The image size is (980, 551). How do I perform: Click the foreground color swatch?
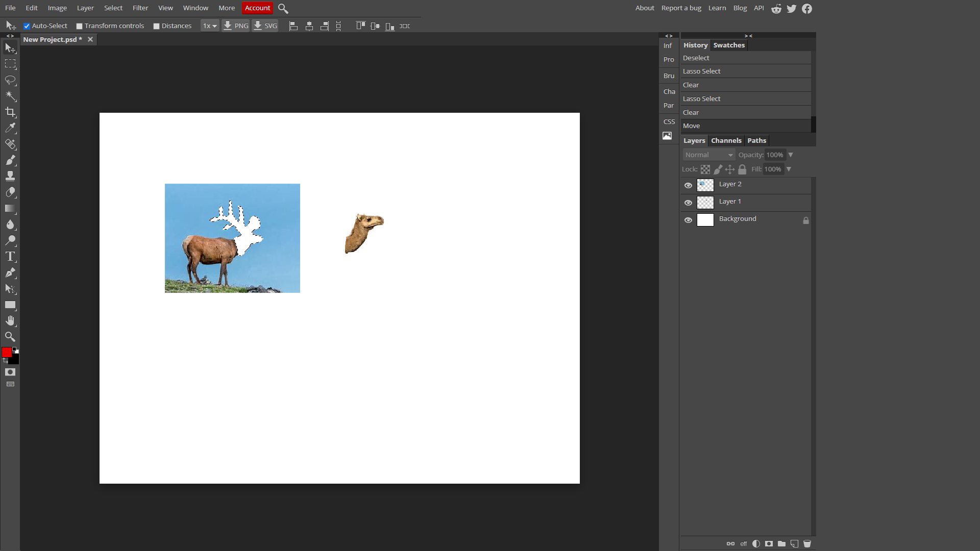[x=8, y=352]
